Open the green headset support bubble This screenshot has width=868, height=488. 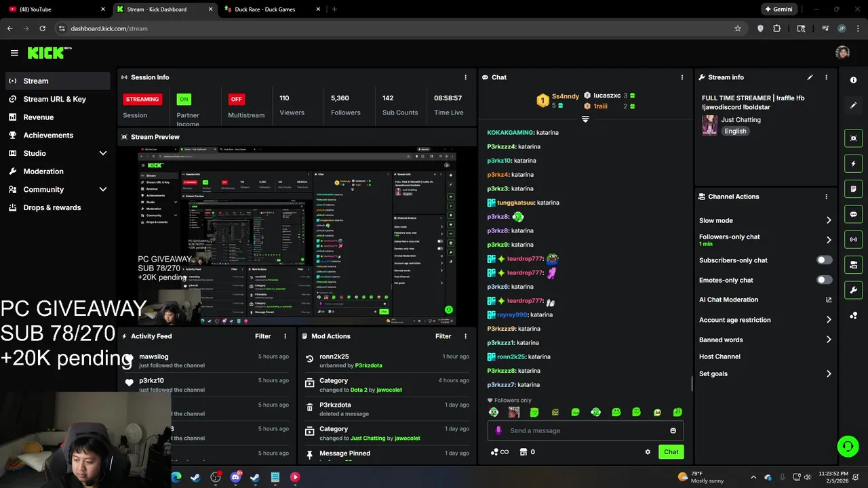click(848, 446)
